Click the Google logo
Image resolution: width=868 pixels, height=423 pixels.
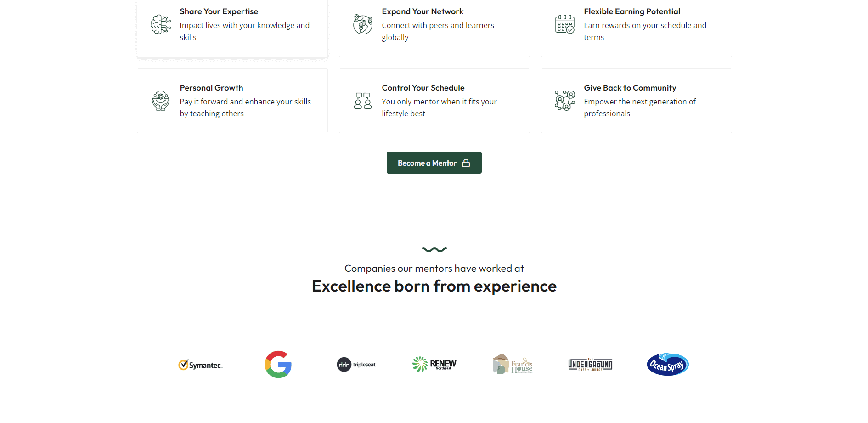click(x=278, y=365)
